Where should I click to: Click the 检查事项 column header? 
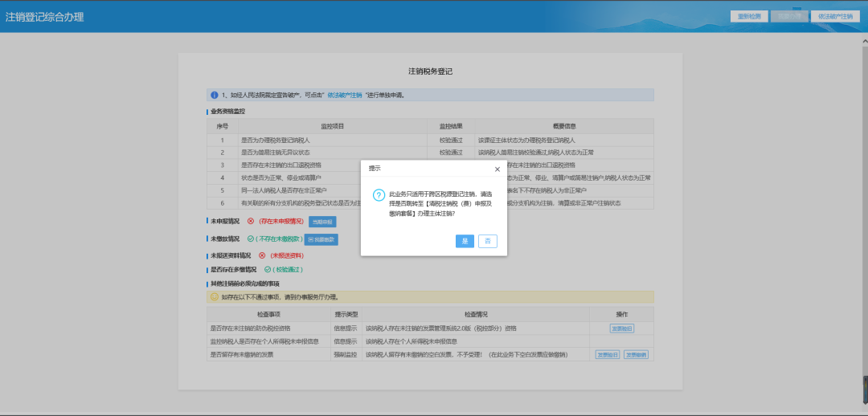pos(268,314)
